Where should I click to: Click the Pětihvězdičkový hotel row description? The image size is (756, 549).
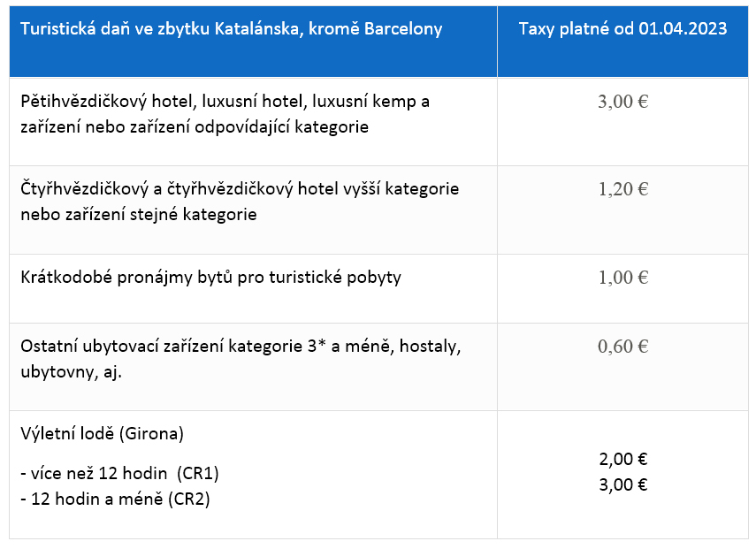pos(225,114)
